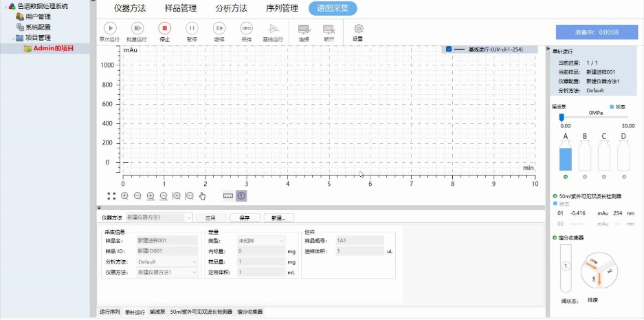Uncheck the 基线运行-(UV-ch1-254) legend checkbox
644x320 pixels.
click(449, 49)
